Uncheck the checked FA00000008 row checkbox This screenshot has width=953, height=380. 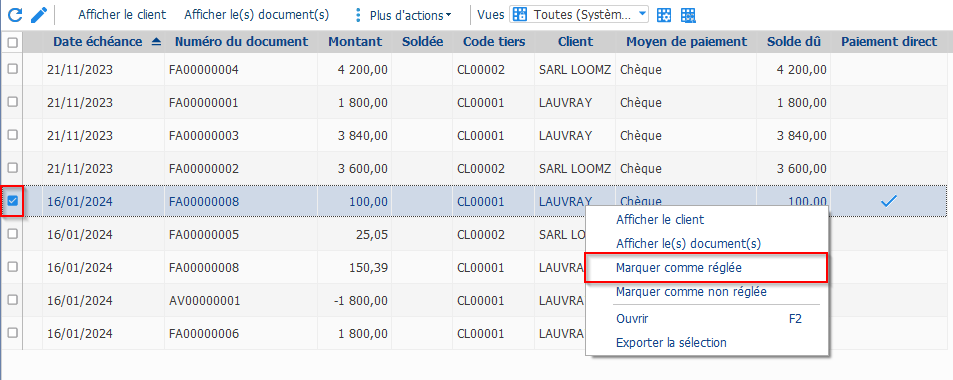point(12,201)
